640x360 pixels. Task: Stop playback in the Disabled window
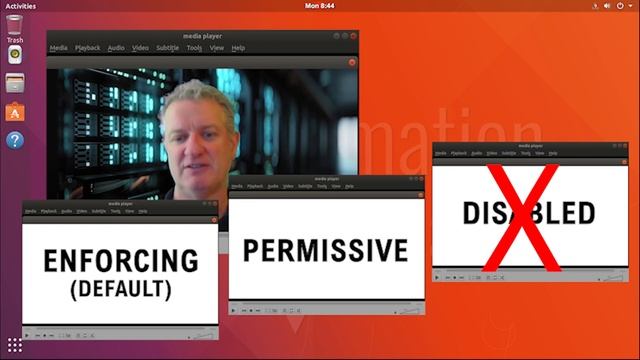[x=454, y=278]
